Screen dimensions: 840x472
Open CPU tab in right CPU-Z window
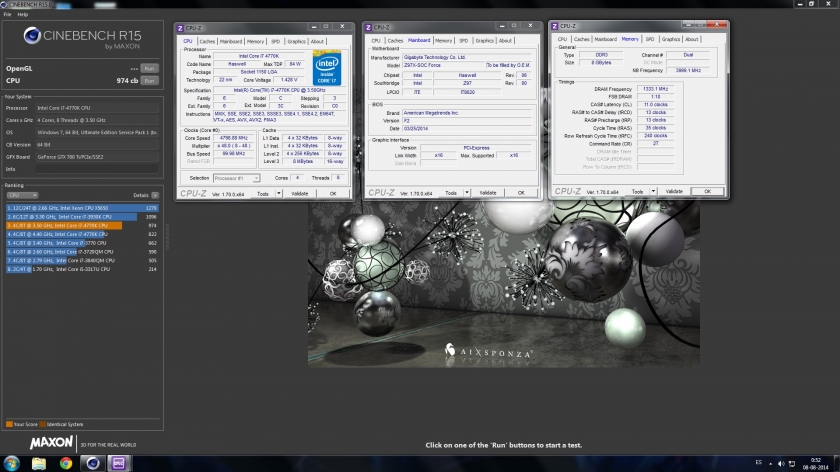pos(562,39)
